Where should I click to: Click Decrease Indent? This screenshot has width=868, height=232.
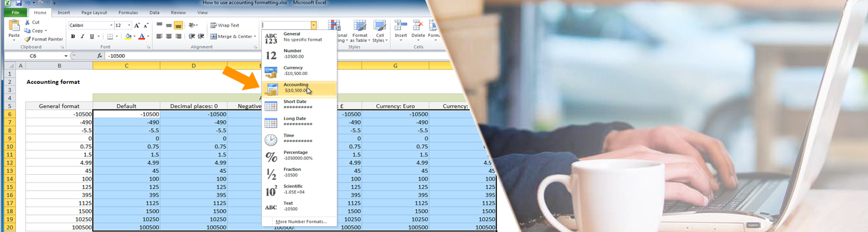pos(193,37)
